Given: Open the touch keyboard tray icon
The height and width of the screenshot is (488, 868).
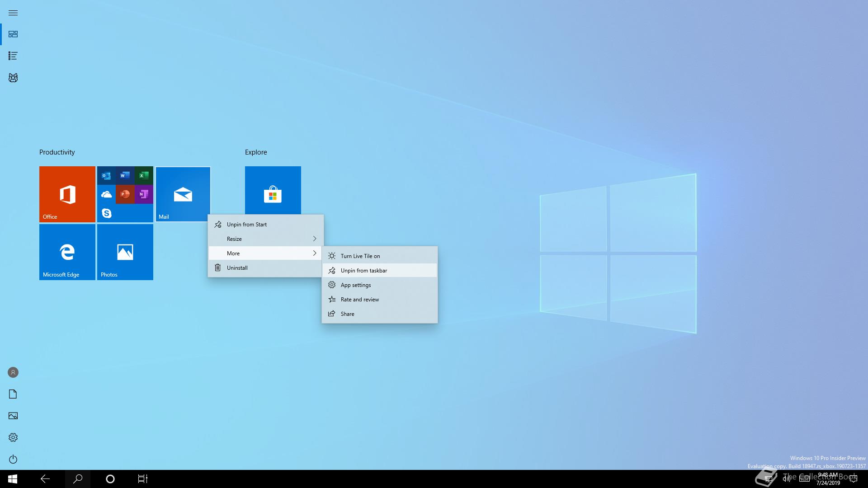Looking at the screenshot, I should (x=805, y=479).
